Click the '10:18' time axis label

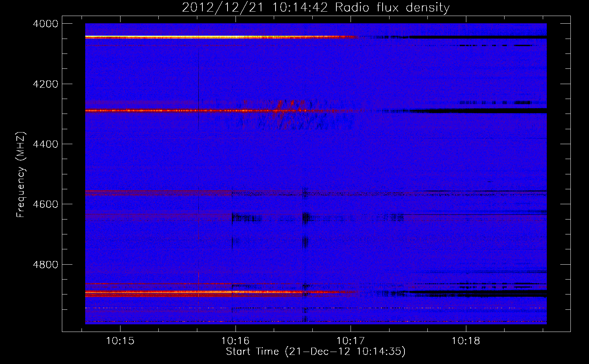point(466,341)
